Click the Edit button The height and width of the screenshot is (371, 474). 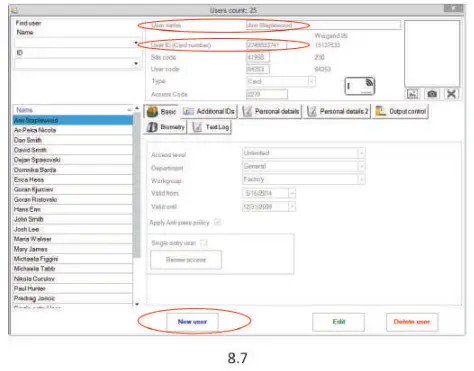coord(338,322)
